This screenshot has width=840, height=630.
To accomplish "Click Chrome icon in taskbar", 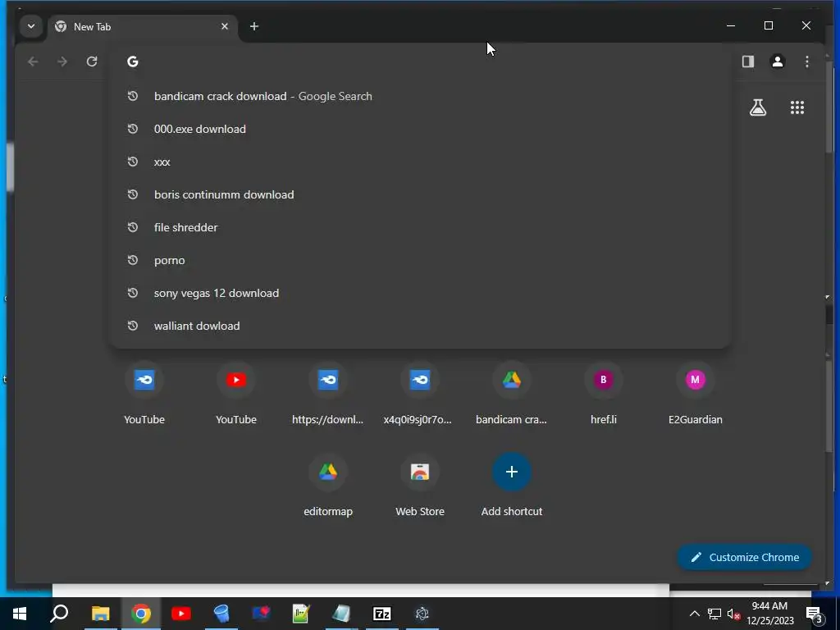I will coord(141,614).
